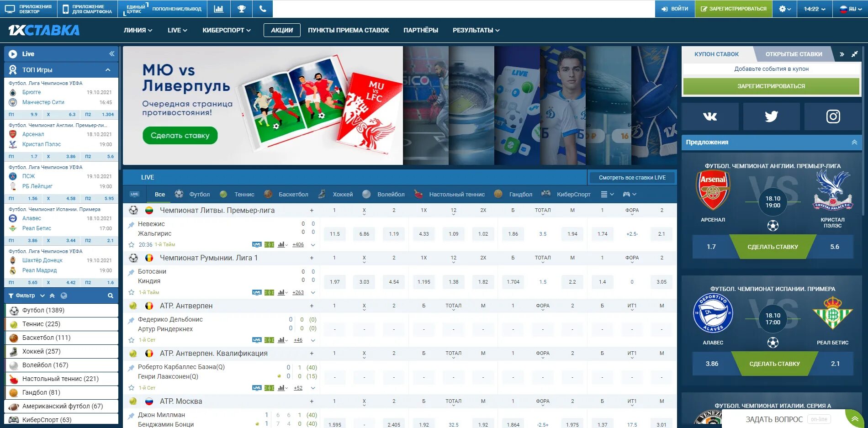This screenshot has width=868, height=428.
Task: Expand the LIVE menu in navigation
Action: [x=177, y=30]
